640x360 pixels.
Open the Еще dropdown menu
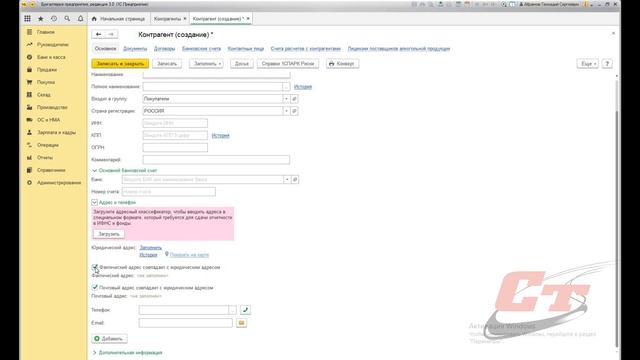588,64
